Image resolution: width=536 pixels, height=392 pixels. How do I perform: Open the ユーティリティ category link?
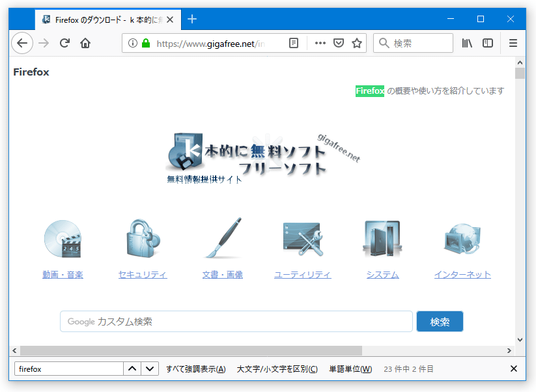click(x=303, y=274)
